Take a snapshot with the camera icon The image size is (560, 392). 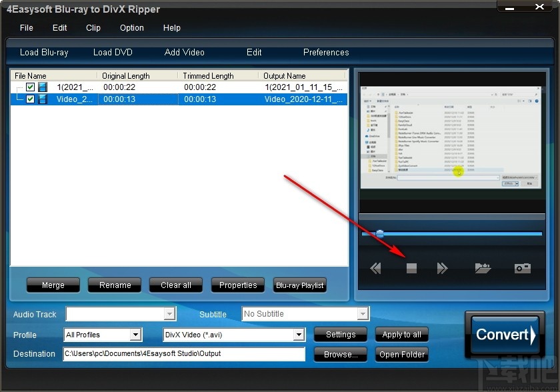click(x=522, y=267)
